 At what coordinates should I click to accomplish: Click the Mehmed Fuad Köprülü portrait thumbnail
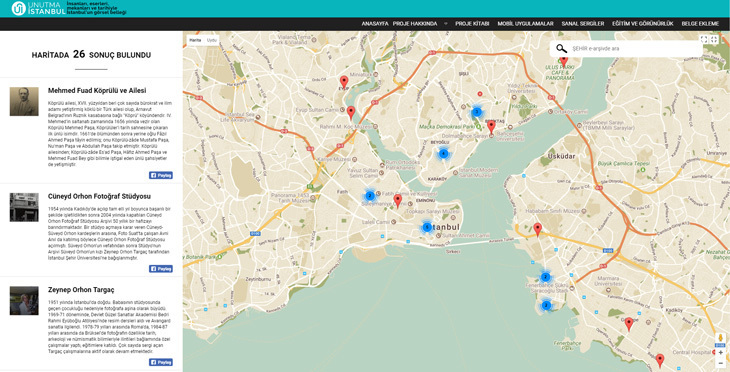[24, 101]
